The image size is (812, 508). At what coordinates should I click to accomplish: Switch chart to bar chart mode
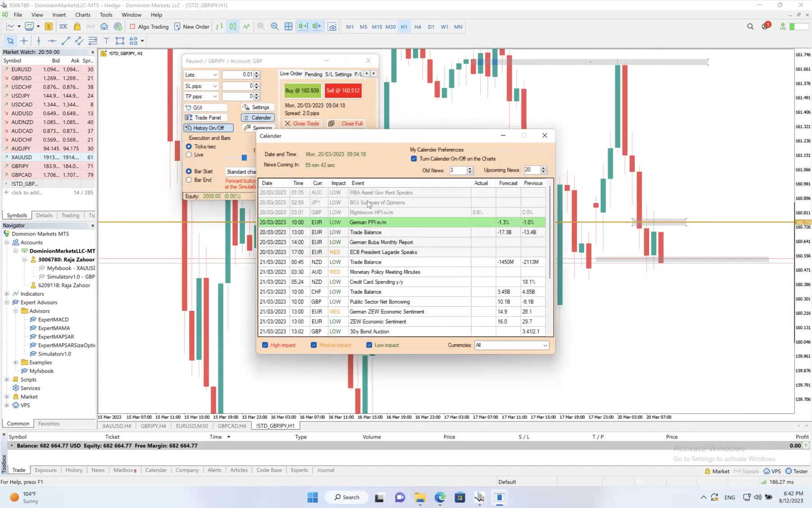(x=219, y=27)
